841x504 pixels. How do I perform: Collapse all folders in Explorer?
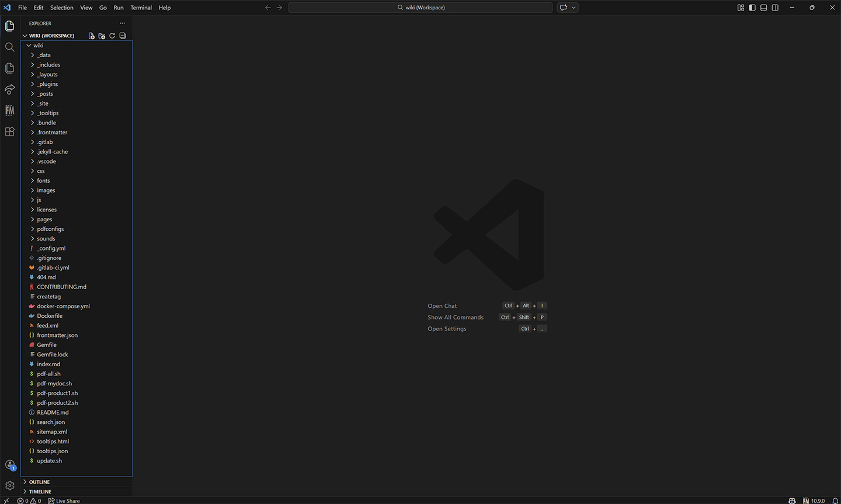[x=123, y=36]
